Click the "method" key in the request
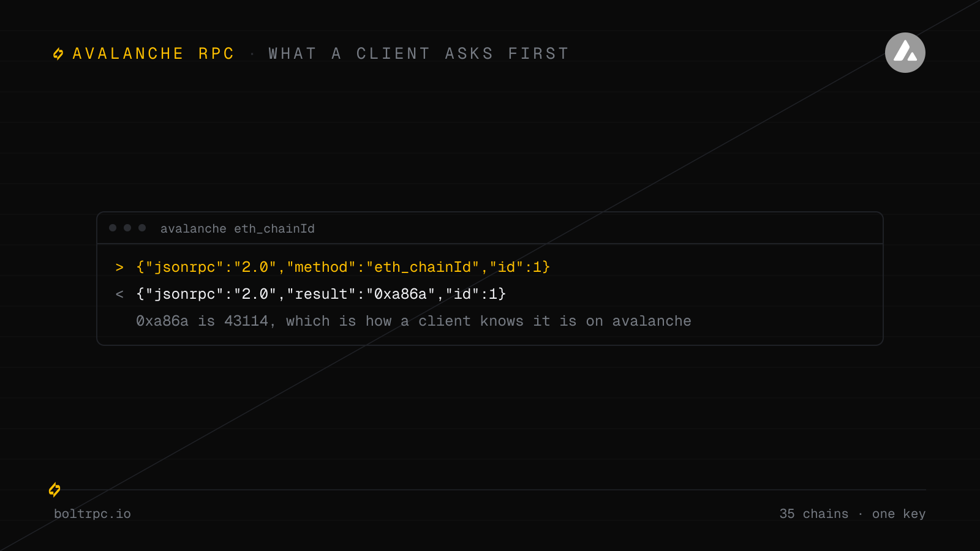Viewport: 980px width, 551px height. pyautogui.click(x=322, y=268)
